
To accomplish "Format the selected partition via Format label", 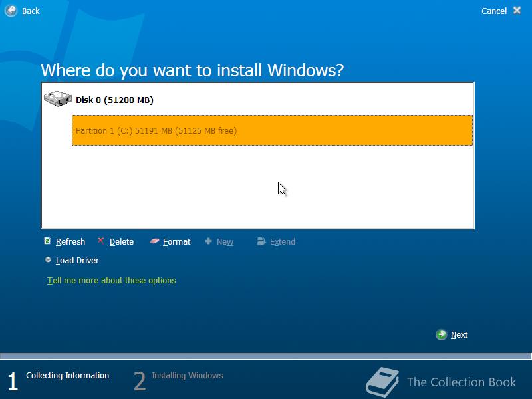I will 176,242.
